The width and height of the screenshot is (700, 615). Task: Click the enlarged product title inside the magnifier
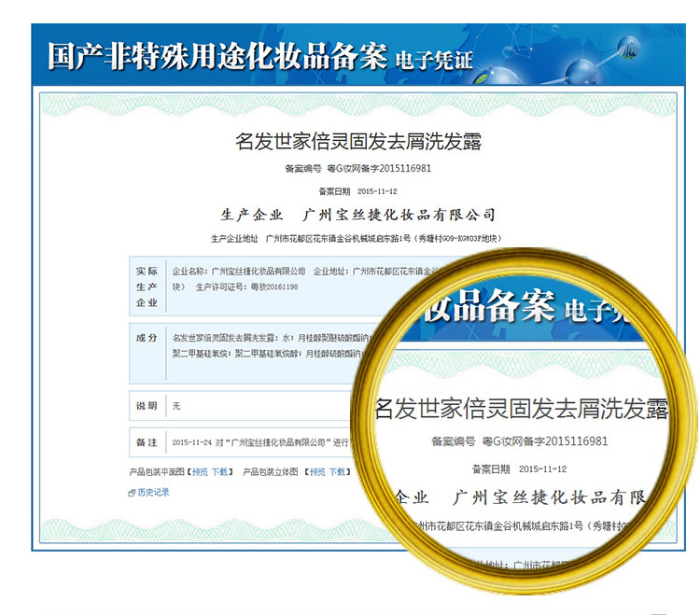(521, 408)
